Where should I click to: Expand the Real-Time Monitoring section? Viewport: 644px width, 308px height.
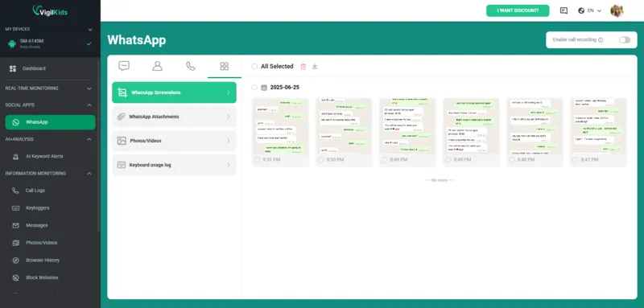[89, 88]
